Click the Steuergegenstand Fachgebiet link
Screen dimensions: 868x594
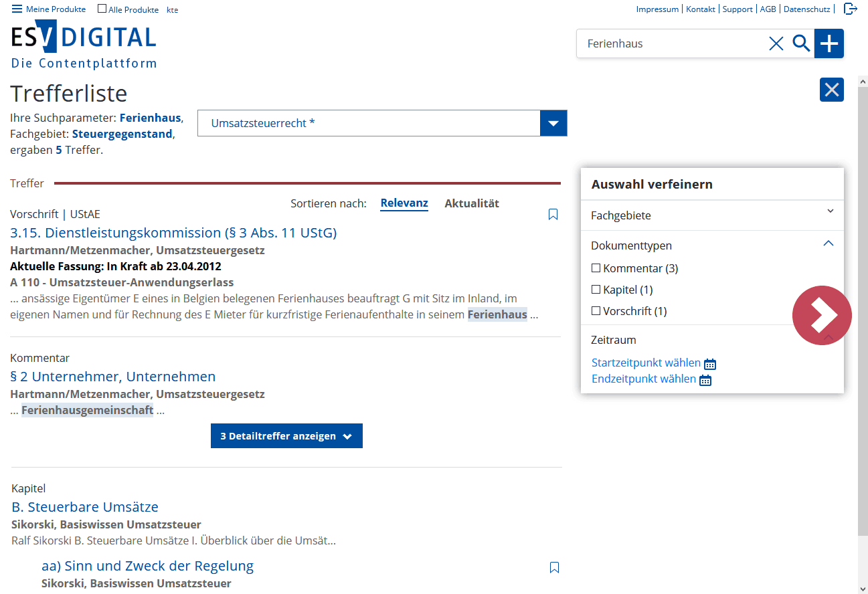click(x=122, y=134)
